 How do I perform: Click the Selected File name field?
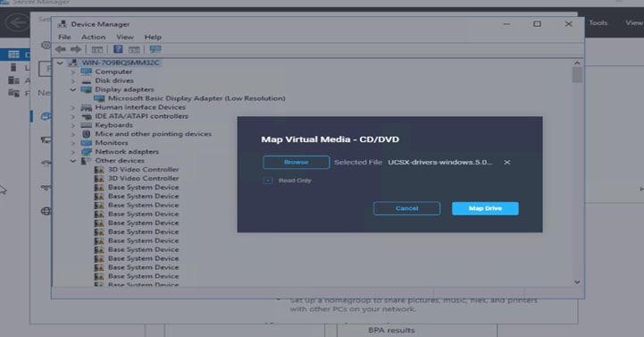click(439, 163)
